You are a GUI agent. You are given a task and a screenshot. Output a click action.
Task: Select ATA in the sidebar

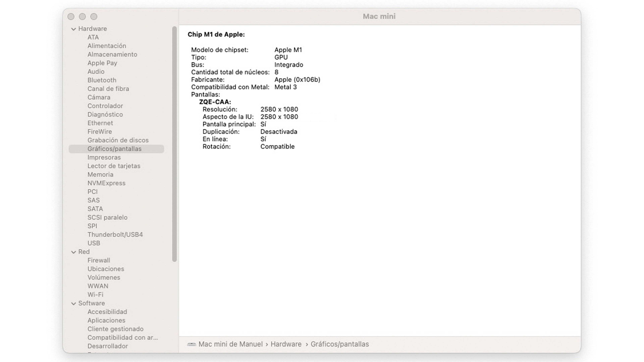point(93,37)
